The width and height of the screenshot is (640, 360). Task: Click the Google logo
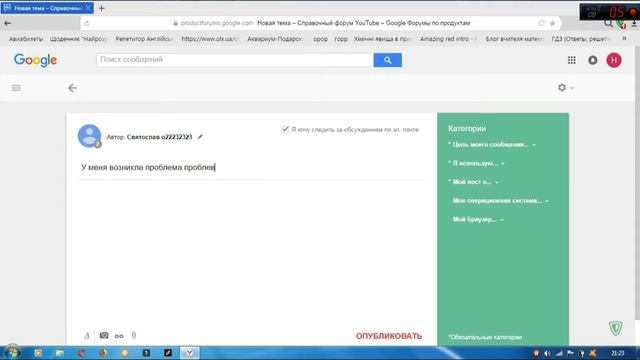pyautogui.click(x=36, y=60)
